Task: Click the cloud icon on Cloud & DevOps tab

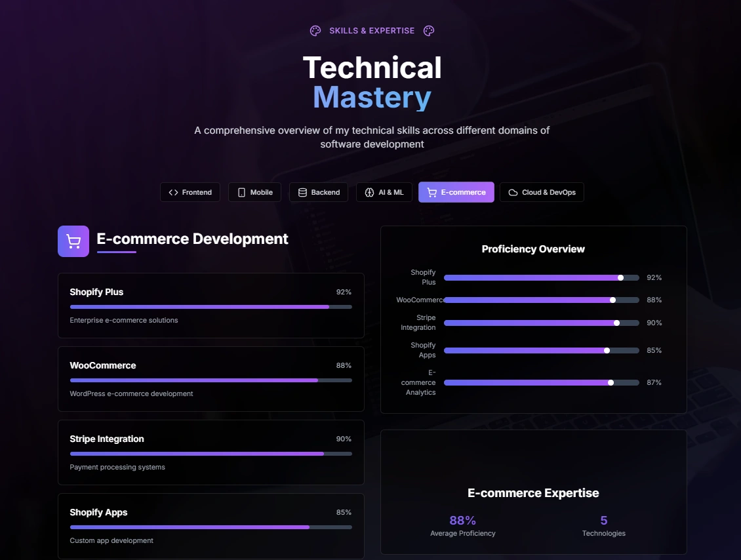Action: coord(513,192)
